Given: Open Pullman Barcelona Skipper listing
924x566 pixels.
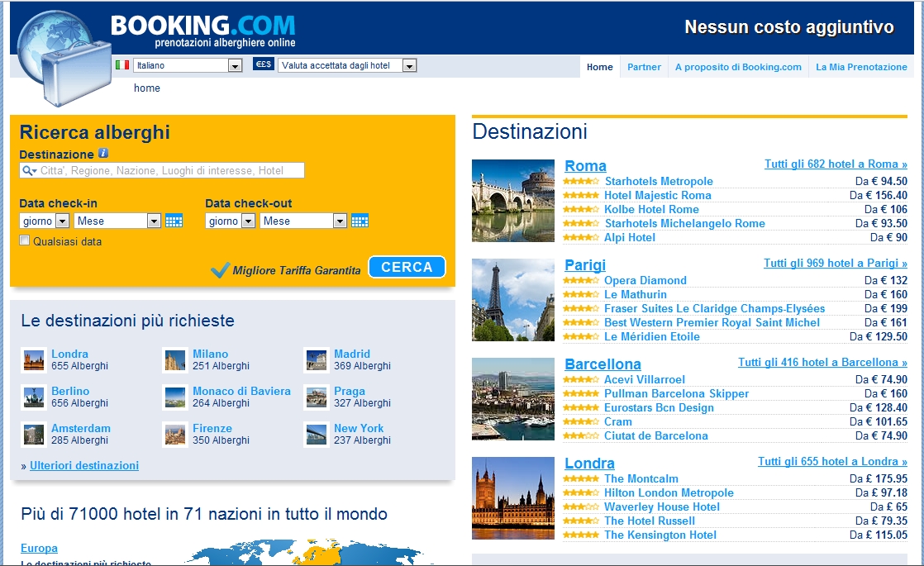Looking at the screenshot, I should (x=677, y=393).
